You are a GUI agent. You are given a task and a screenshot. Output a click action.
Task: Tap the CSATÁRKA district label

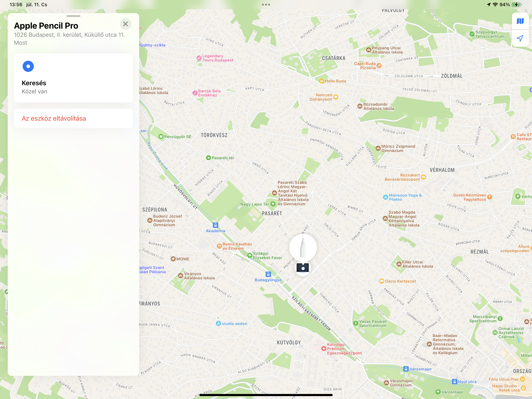coord(334,58)
